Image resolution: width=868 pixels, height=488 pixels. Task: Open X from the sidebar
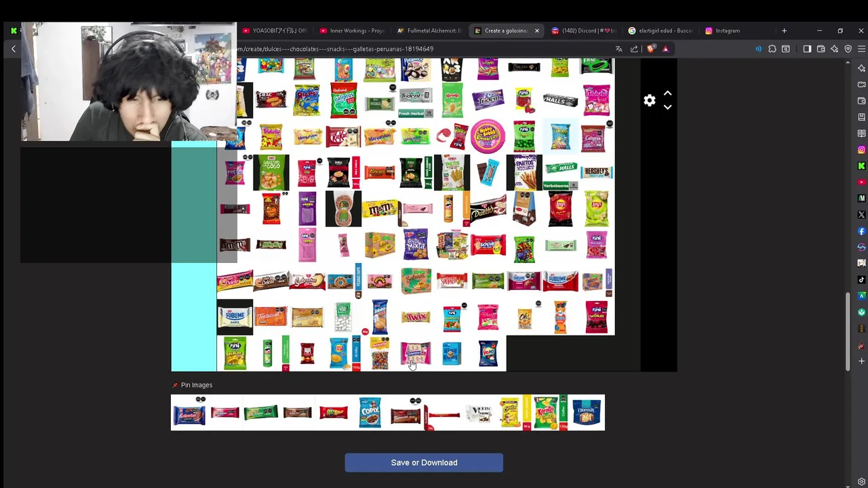[861, 215]
